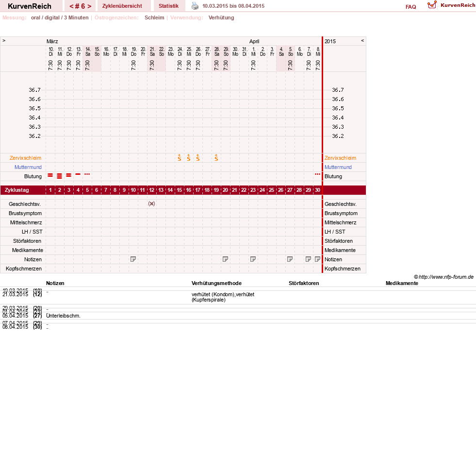Open the Zyklenübersicht tab
The width and height of the screenshot is (476, 455).
122,6
